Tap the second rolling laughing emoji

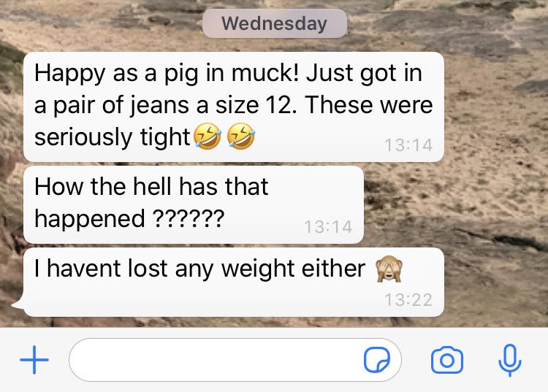pos(241,136)
